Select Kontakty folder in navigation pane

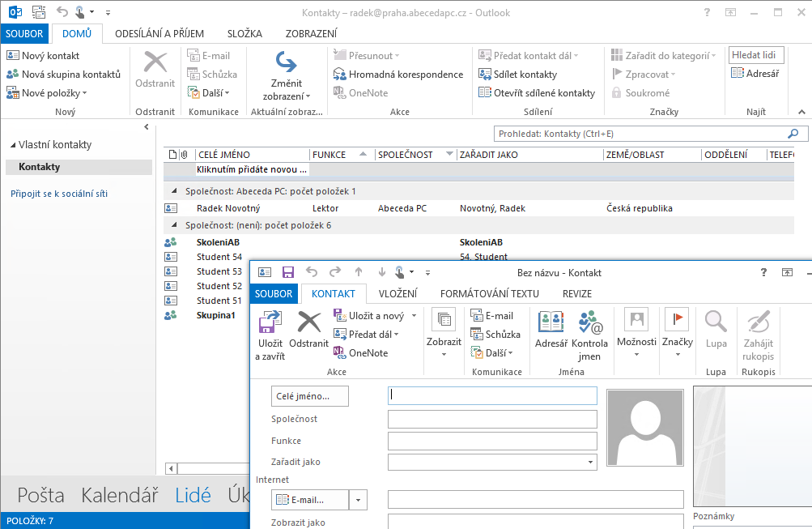[79, 167]
